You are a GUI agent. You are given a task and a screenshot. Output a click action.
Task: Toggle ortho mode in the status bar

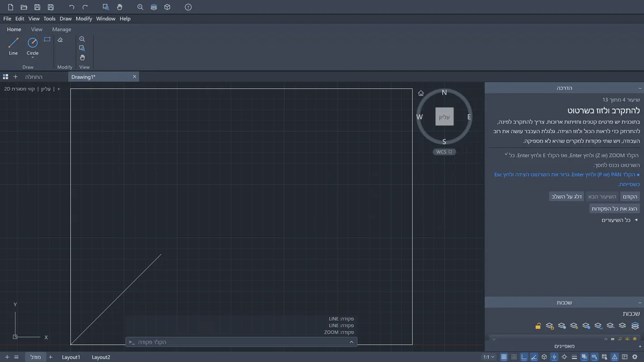[x=524, y=357]
